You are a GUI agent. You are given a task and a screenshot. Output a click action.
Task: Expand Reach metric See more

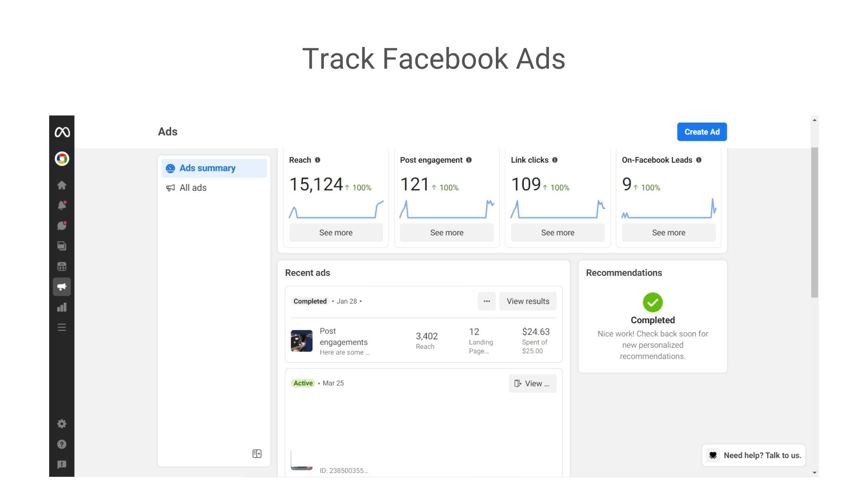[x=336, y=232]
